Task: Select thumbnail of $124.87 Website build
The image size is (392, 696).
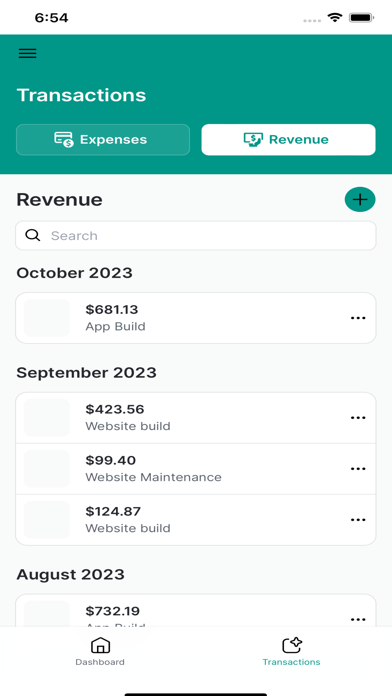Action: click(47, 520)
